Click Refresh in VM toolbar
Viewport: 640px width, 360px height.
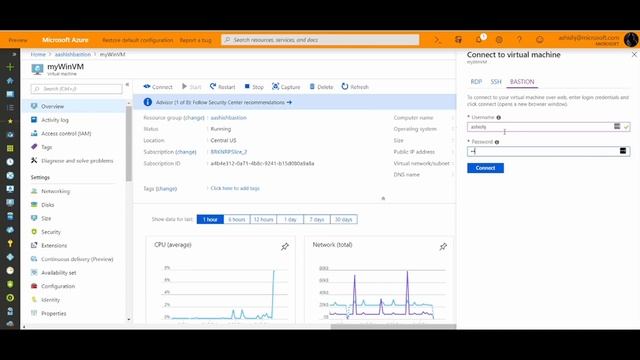(355, 87)
